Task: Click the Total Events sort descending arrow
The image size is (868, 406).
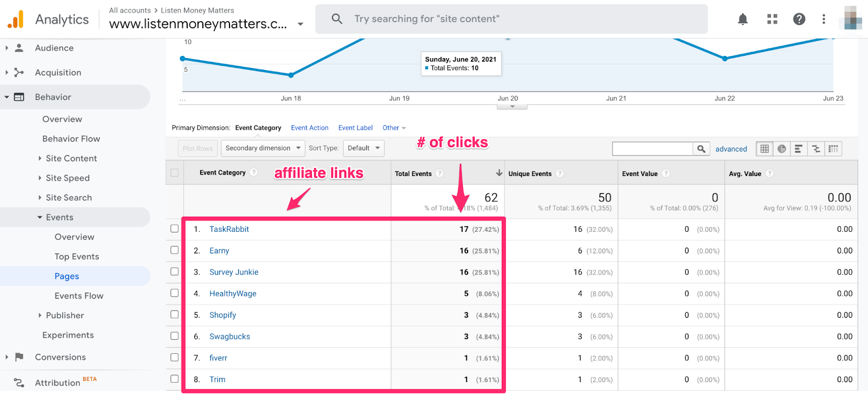Action: tap(499, 173)
